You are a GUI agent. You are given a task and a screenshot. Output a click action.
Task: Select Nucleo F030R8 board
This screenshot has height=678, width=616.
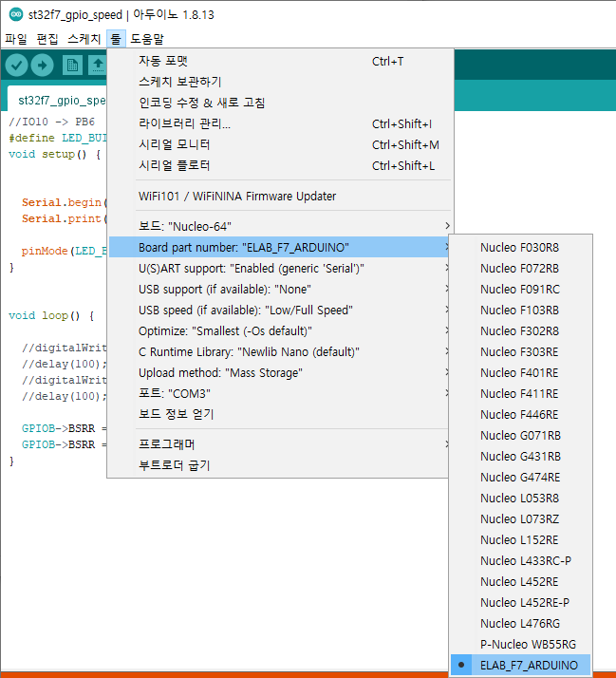(520, 247)
